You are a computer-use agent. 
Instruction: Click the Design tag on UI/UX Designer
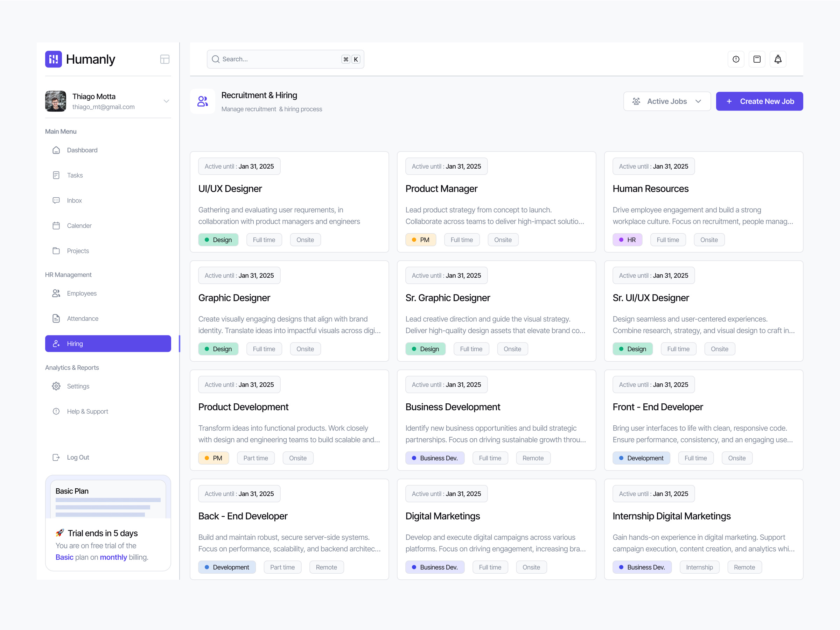point(218,240)
